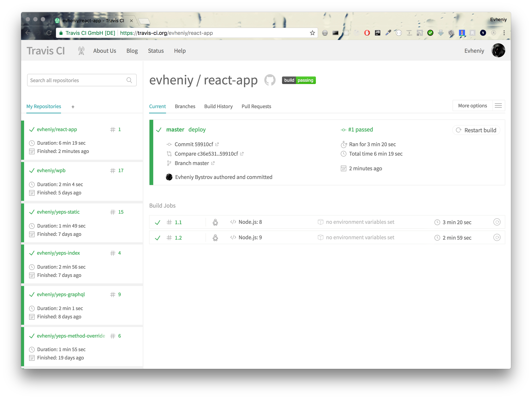Open Chrome's three-dot browser menu
The image size is (532, 399).
pos(504,33)
